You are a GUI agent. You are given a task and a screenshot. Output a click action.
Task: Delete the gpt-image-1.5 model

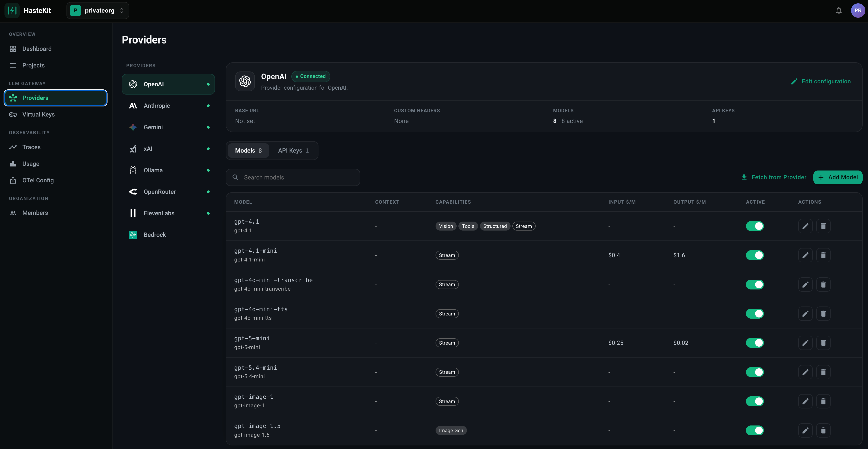823,430
